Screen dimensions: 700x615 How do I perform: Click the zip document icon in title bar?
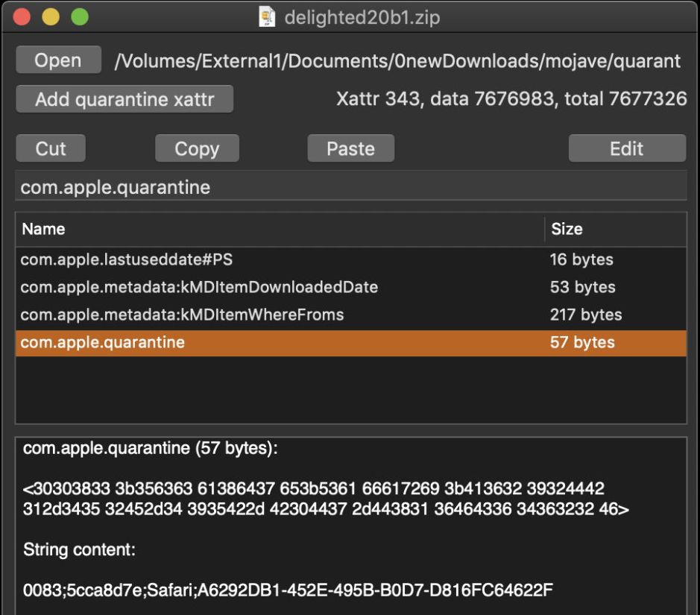pos(266,16)
